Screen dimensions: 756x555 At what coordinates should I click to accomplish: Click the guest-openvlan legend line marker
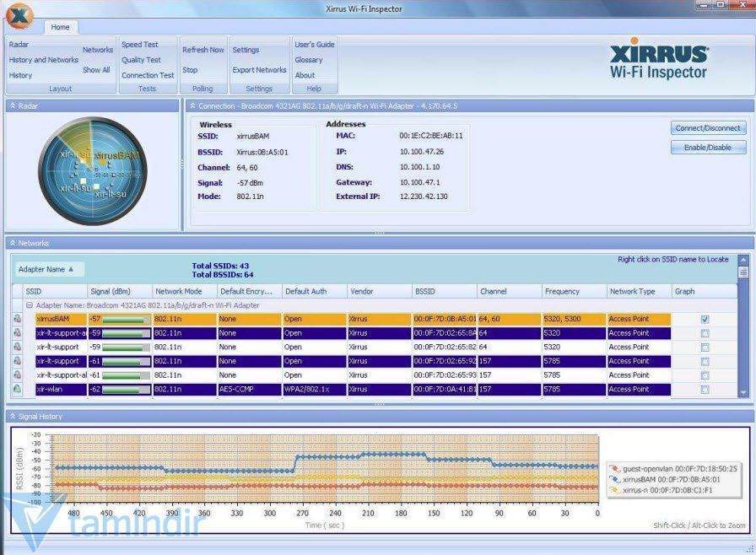[x=614, y=468]
